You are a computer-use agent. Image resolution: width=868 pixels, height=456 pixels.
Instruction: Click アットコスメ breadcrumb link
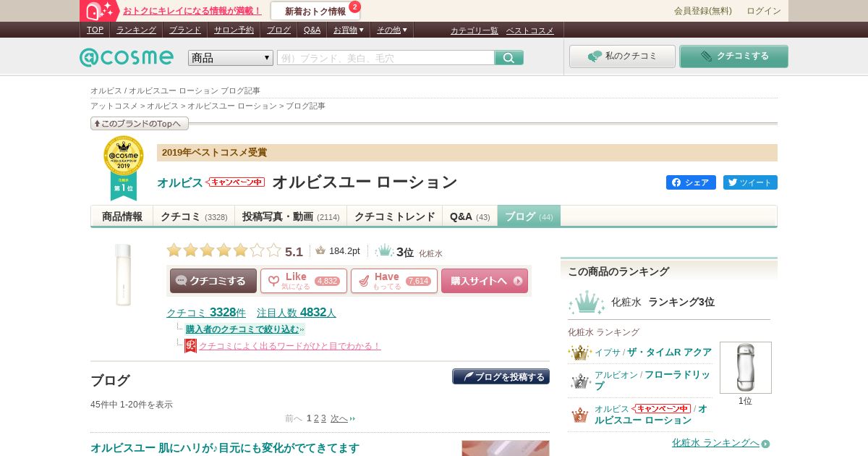[114, 106]
